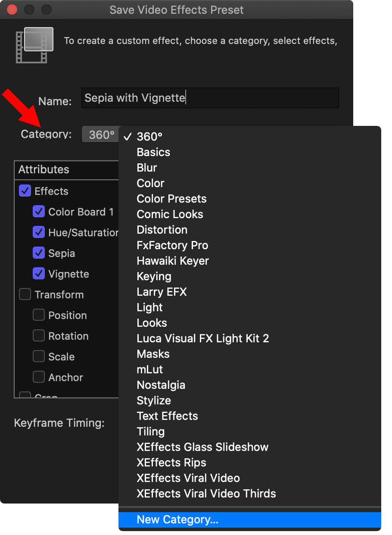Select the Blur category

click(x=147, y=168)
